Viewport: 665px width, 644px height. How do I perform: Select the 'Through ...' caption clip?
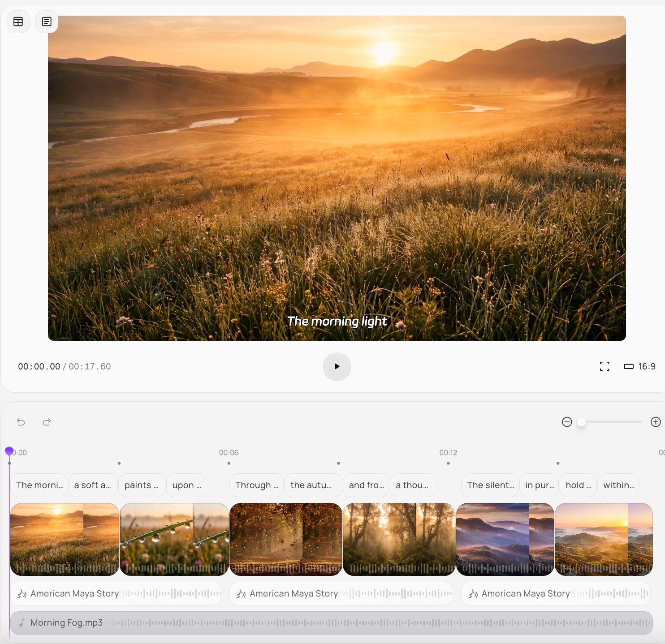coord(256,485)
